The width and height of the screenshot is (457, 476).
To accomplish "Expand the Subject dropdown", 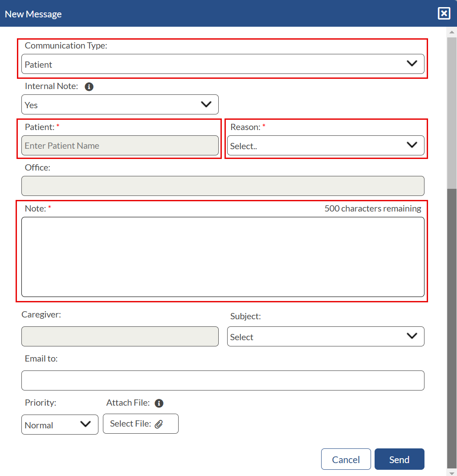I will [x=326, y=337].
